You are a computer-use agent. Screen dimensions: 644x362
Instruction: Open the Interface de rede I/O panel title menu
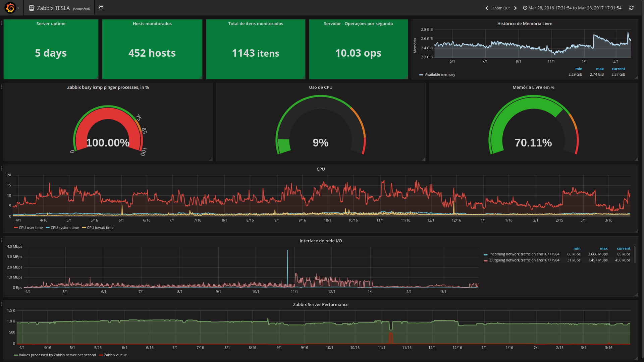(320, 241)
